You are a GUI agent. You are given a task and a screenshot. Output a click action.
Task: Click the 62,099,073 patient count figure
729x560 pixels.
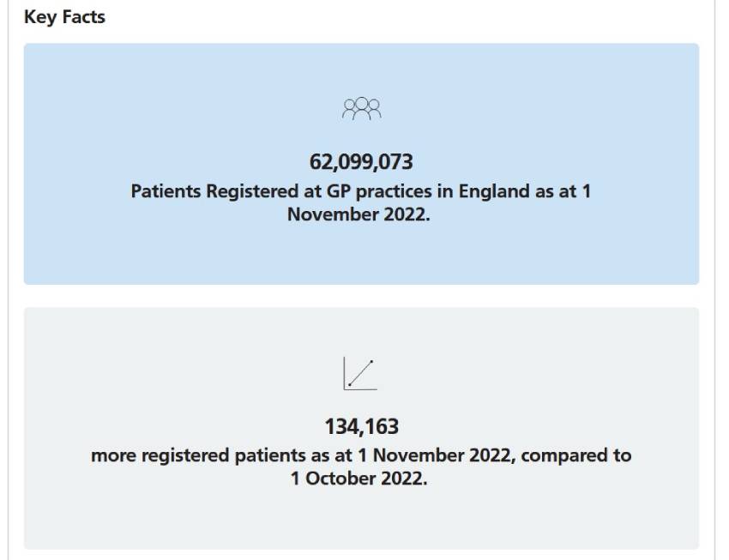point(361,162)
